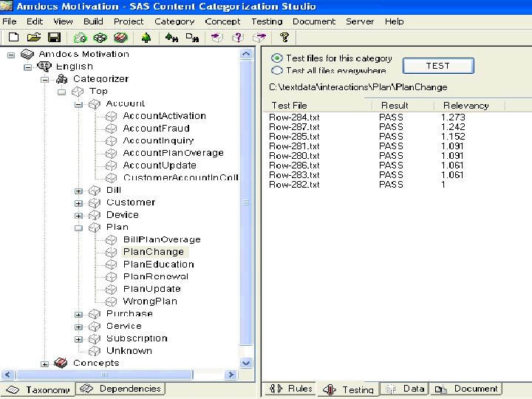Screen dimensions: 532x399
Task: Expand the Concepts node
Action: click(44, 364)
